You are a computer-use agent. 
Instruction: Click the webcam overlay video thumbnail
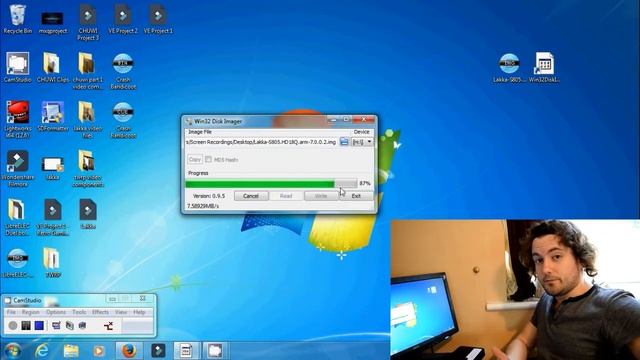[515, 290]
